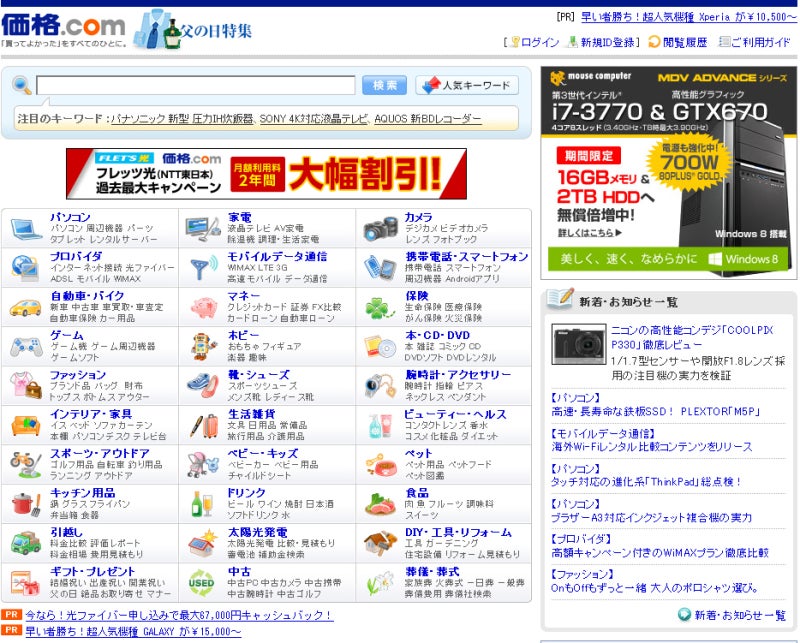Open the 大人のポロシャツ選び news link

[x=655, y=588]
